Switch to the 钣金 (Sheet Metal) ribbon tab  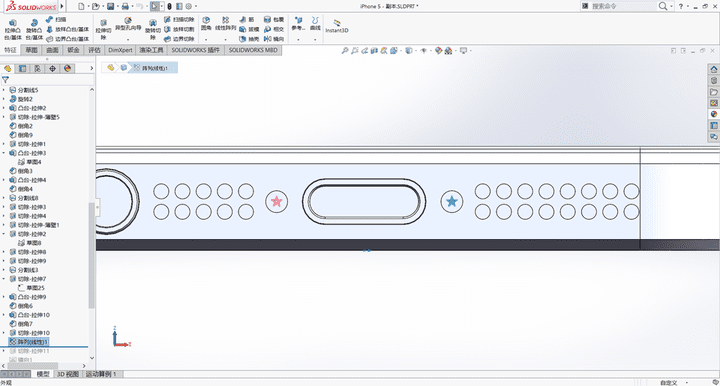(x=73, y=50)
